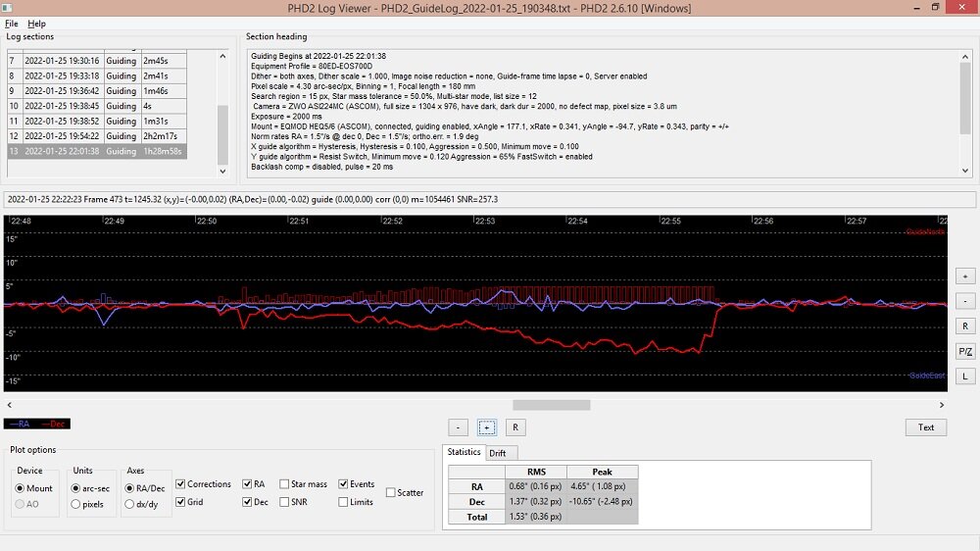The image size is (980, 551).
Task: Click the Dec Peak value cell
Action: [x=603, y=501]
